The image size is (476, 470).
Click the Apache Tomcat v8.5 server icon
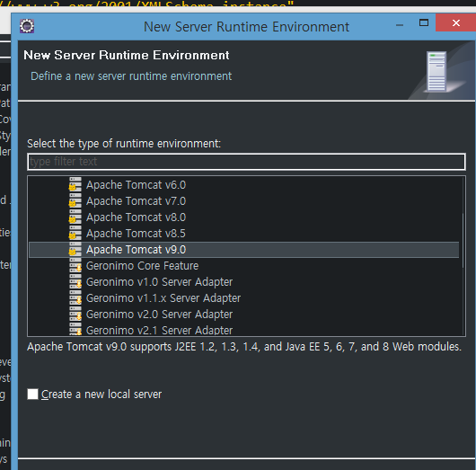pyautogui.click(x=75, y=233)
